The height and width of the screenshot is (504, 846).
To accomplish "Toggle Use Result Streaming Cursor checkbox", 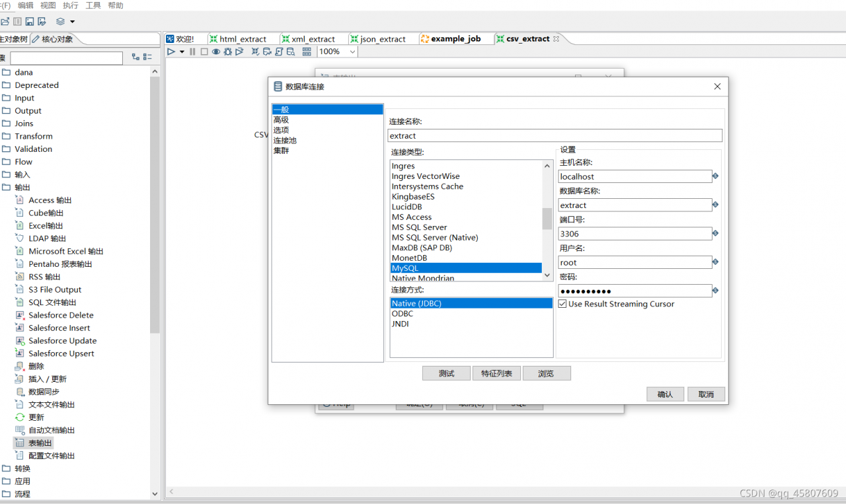I will 562,304.
